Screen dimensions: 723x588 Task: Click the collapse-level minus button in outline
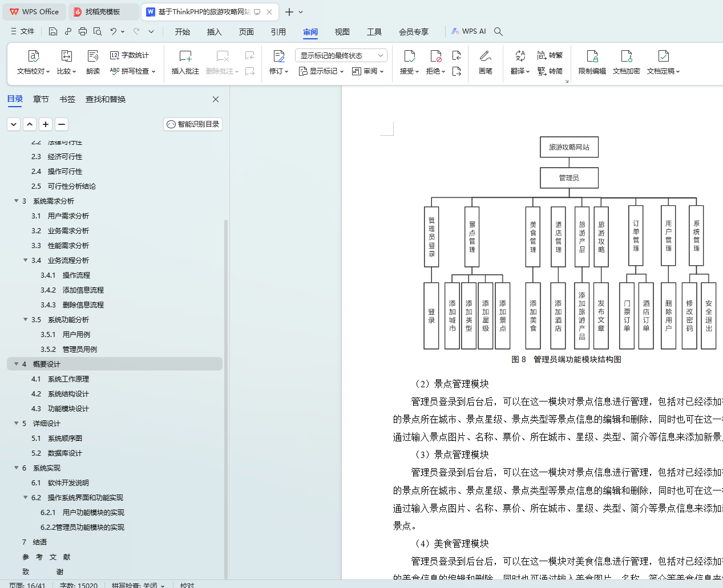(x=62, y=124)
